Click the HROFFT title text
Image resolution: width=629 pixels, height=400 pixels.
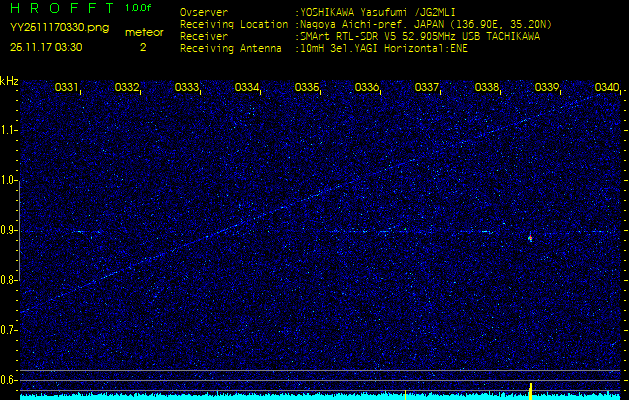[62, 7]
